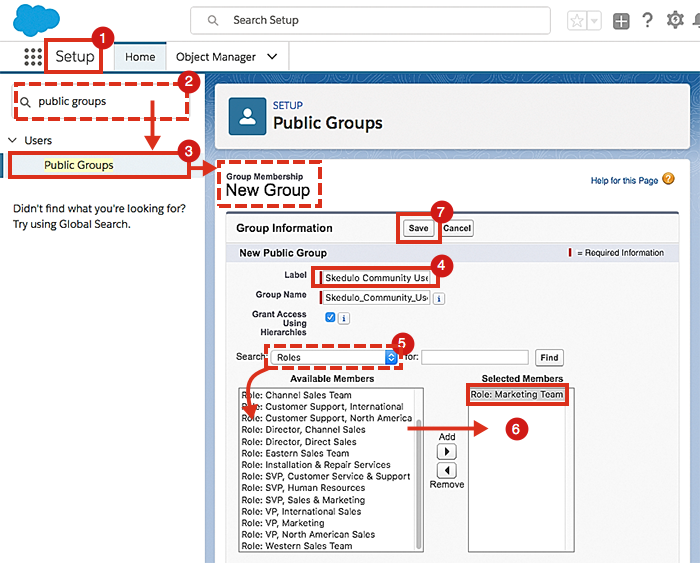
Task: Click the Public Groups person icon
Action: coord(247,116)
